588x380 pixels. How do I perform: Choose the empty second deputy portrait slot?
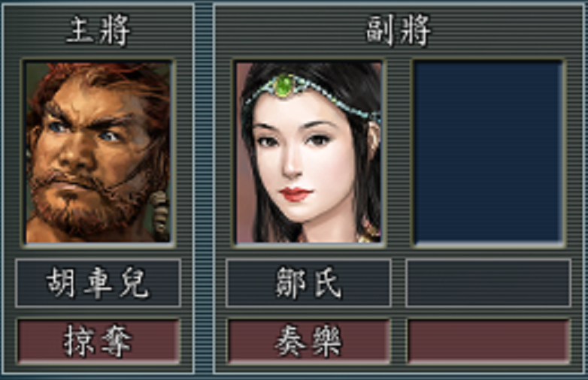coord(489,152)
